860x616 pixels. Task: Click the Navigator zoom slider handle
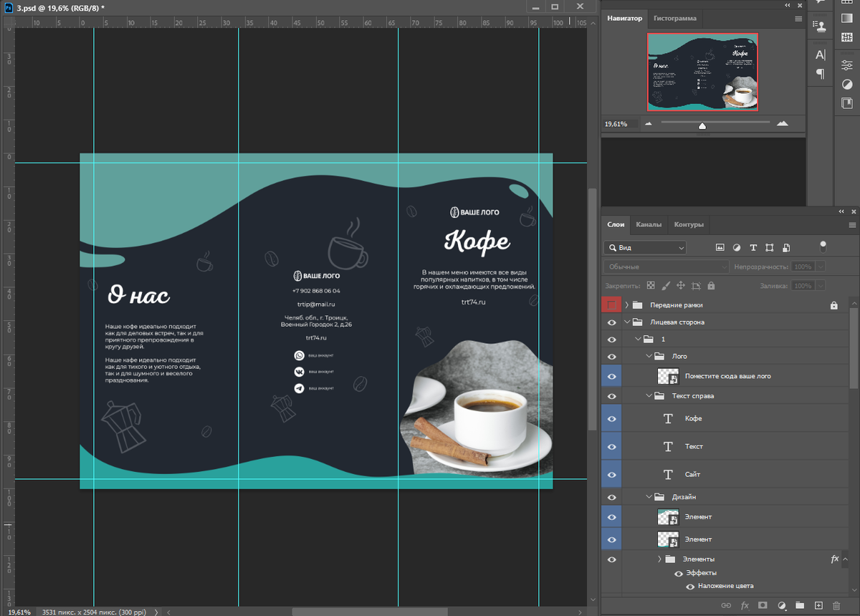click(x=702, y=126)
